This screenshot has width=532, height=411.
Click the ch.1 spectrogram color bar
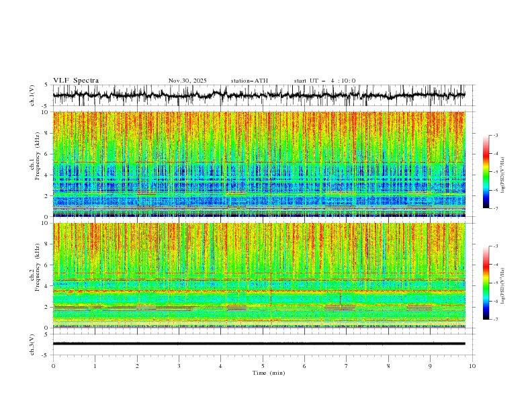click(486, 172)
